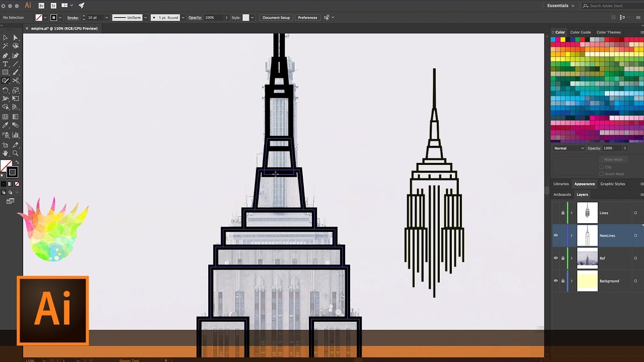Viewport: 644px width, 362px height.
Task: Toggle the Clip checkbox
Action: tap(601, 167)
